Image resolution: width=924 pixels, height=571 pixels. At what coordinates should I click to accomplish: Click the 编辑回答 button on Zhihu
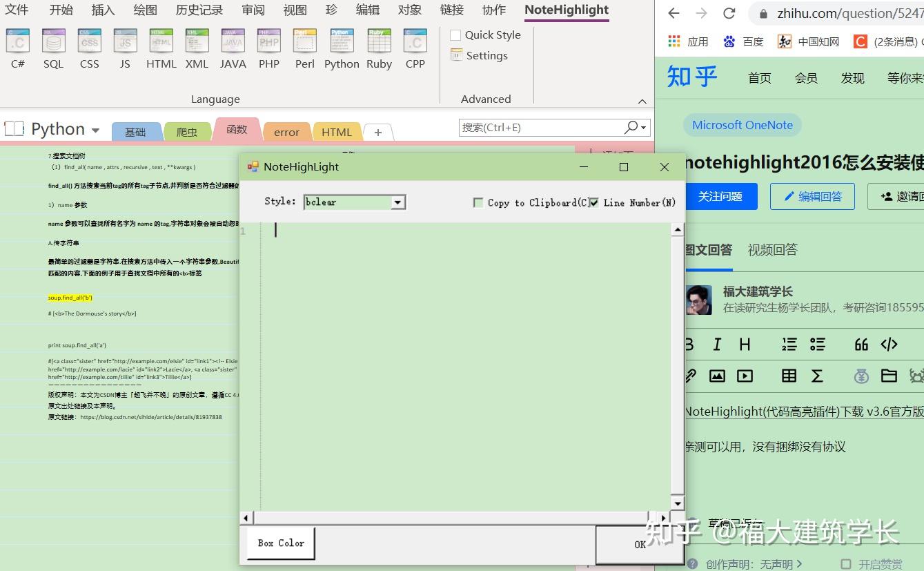tap(812, 196)
